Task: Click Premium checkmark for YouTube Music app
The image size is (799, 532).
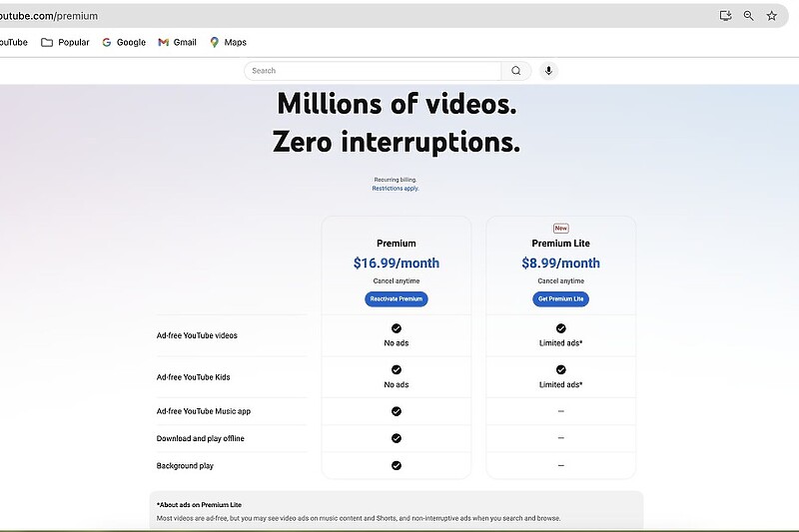Action: click(397, 411)
